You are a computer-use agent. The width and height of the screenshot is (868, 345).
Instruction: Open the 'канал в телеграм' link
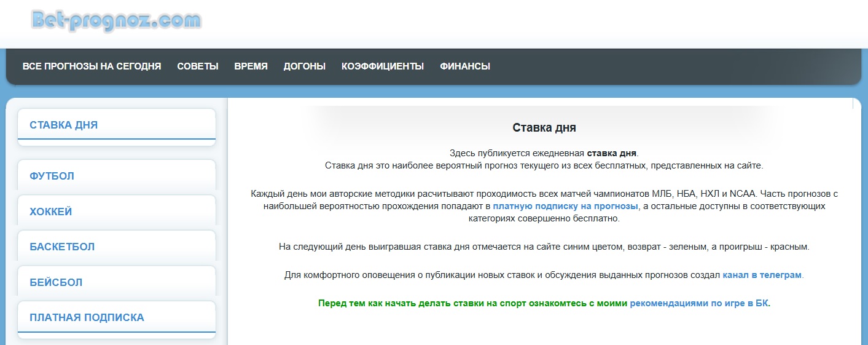tap(762, 275)
